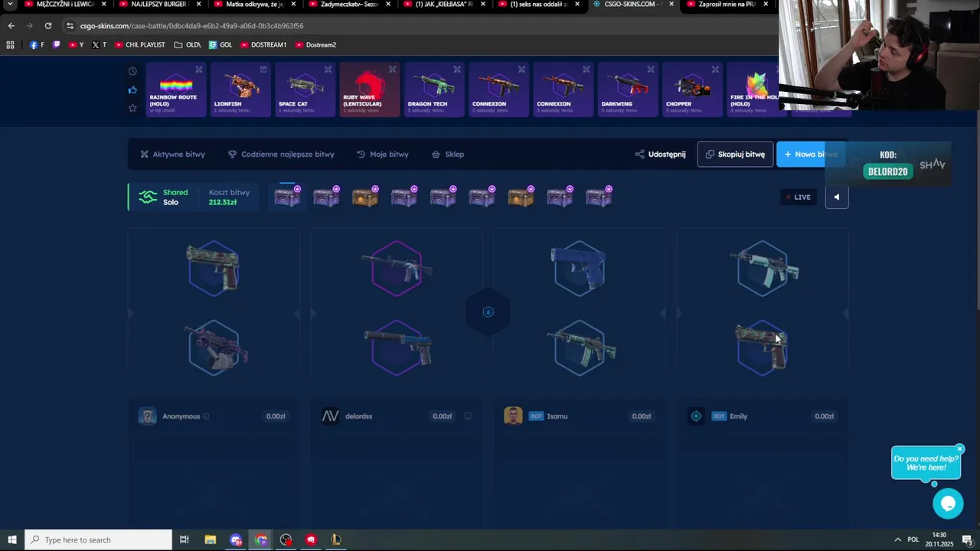Show recent drops with the clock icon
Image resolution: width=980 pixels, height=551 pixels.
(x=132, y=71)
